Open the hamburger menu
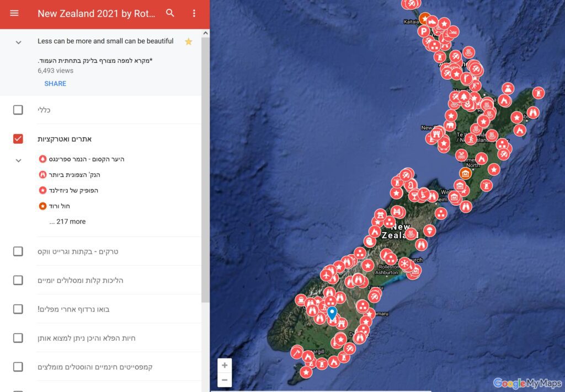Viewport: 565px width, 392px height. click(14, 13)
